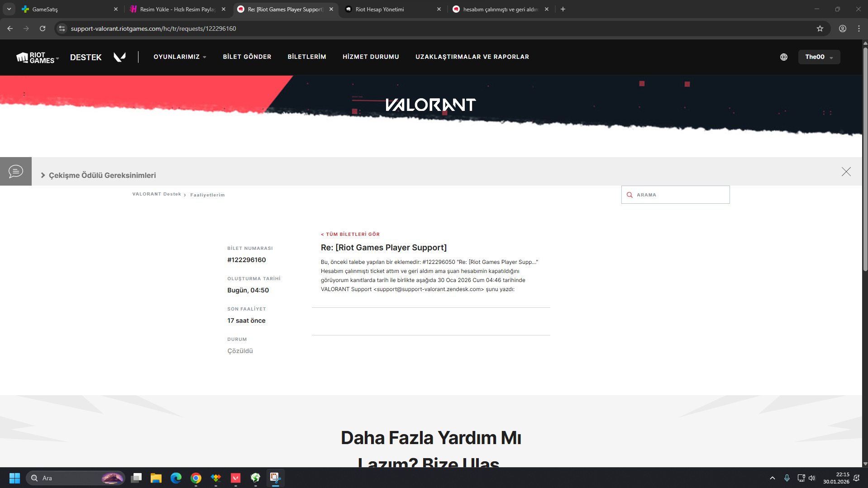Open The00 account dropdown

tap(819, 57)
